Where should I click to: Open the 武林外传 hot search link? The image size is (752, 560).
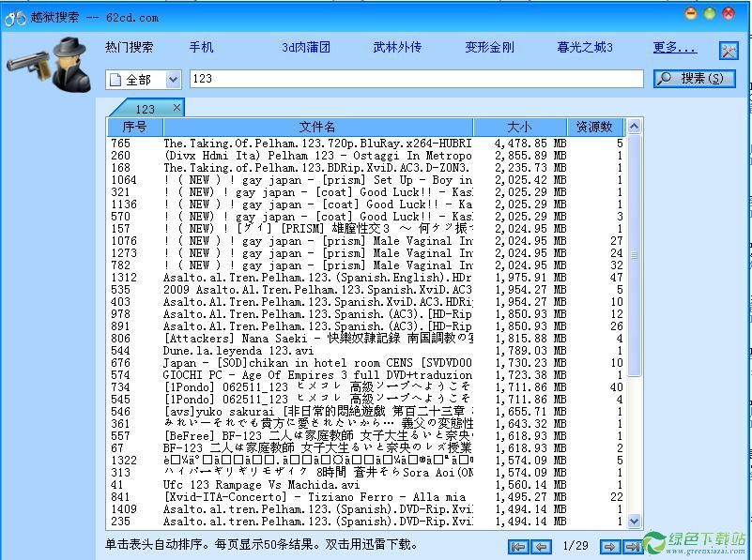point(397,47)
